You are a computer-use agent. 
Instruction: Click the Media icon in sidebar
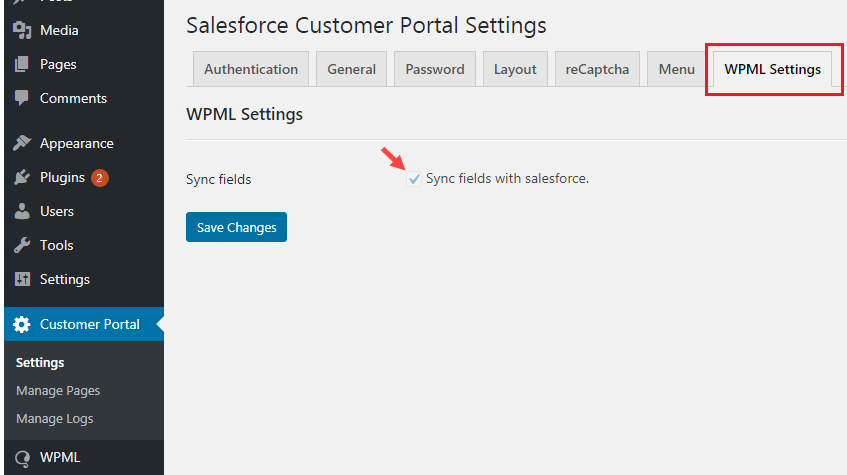pos(21,30)
